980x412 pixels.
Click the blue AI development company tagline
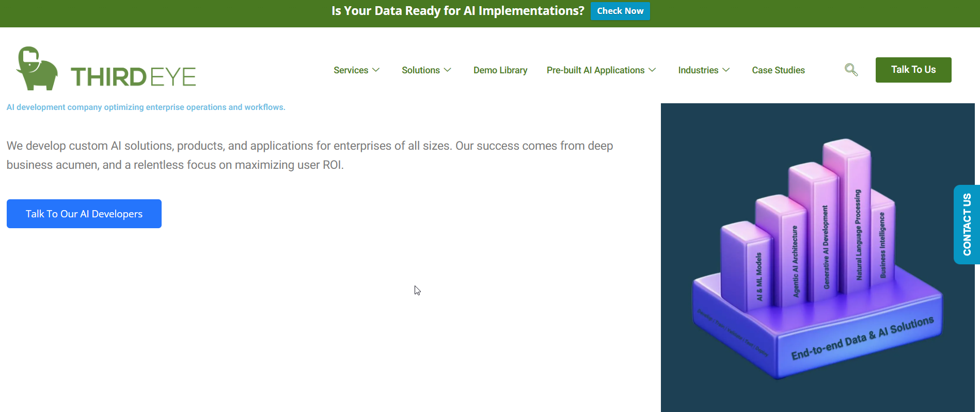(146, 107)
